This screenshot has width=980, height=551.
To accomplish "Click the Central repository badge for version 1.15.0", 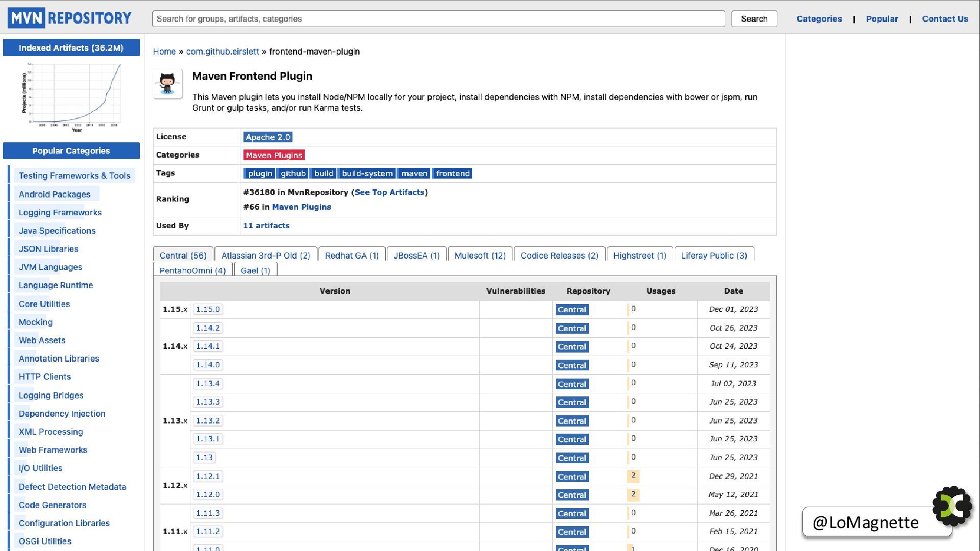I will tap(572, 310).
